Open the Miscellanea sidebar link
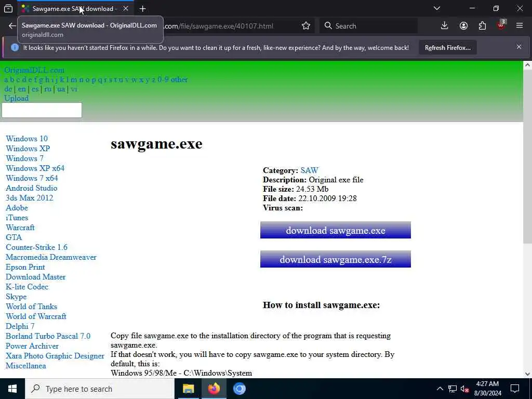This screenshot has height=399, width=532. (x=26, y=365)
